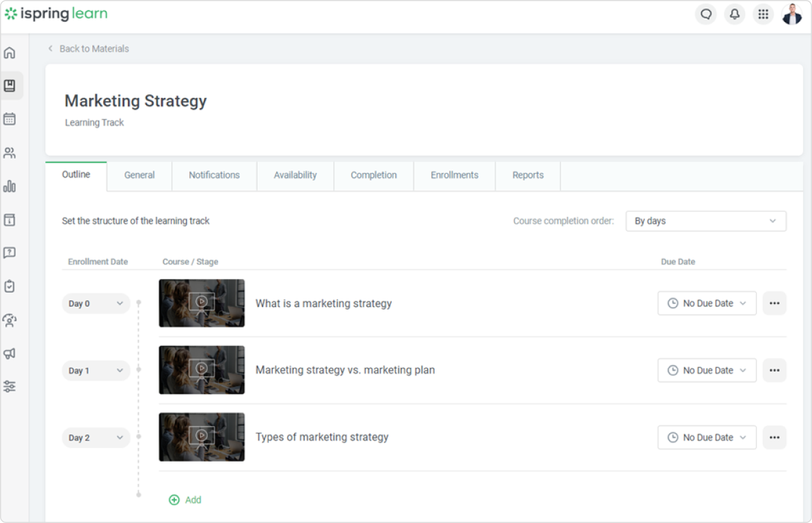Open the users icon in sidebar
The width and height of the screenshot is (812, 523).
10,152
